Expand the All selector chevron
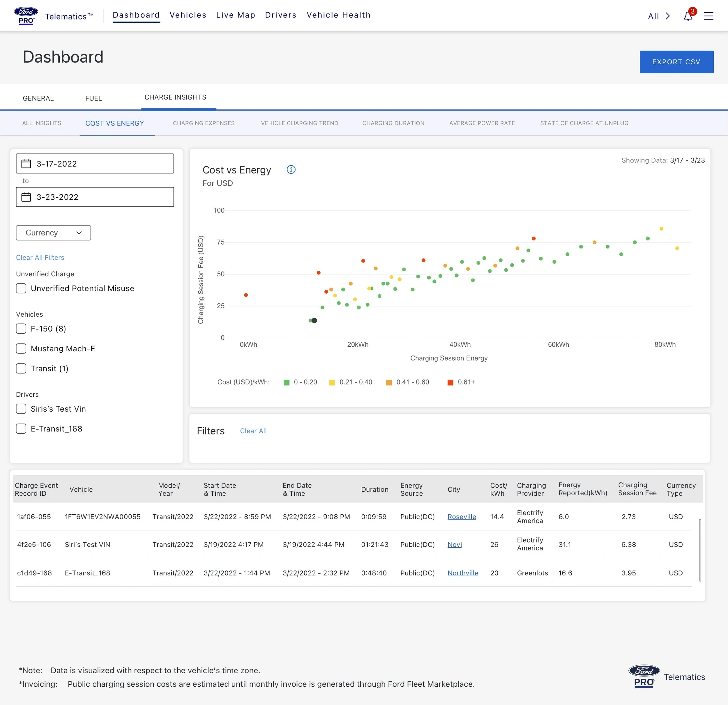728x705 pixels. click(667, 16)
